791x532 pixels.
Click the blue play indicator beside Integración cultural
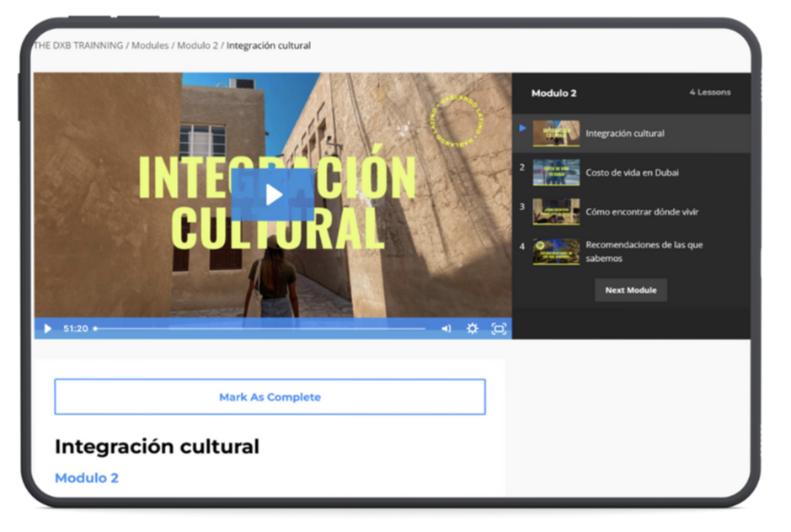522,128
